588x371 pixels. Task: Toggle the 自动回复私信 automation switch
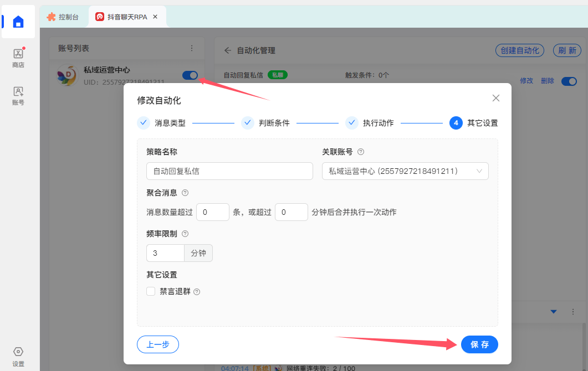coord(569,81)
